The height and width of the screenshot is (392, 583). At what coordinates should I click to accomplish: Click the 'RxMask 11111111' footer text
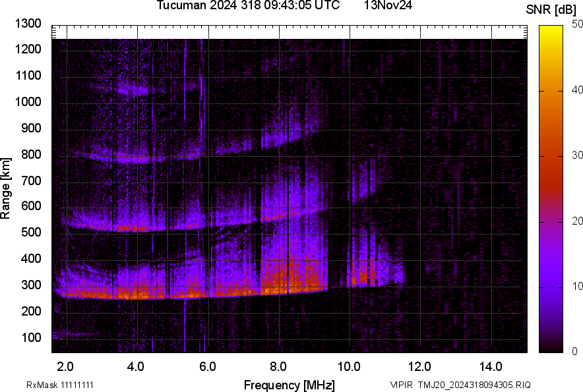tap(60, 385)
